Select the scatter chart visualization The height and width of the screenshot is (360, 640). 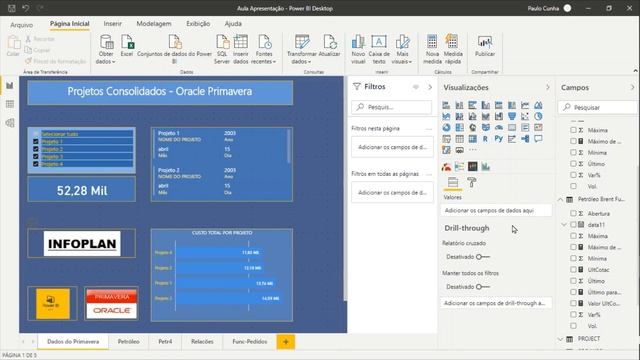click(525, 116)
